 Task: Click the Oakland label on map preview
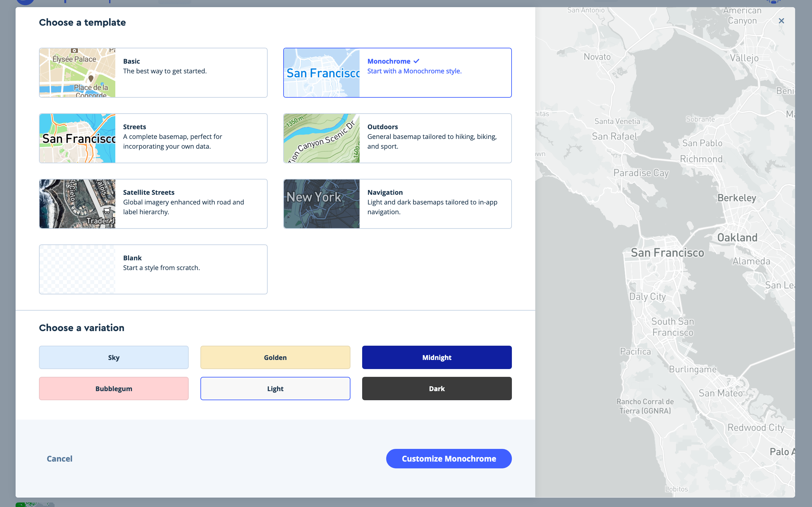737,238
